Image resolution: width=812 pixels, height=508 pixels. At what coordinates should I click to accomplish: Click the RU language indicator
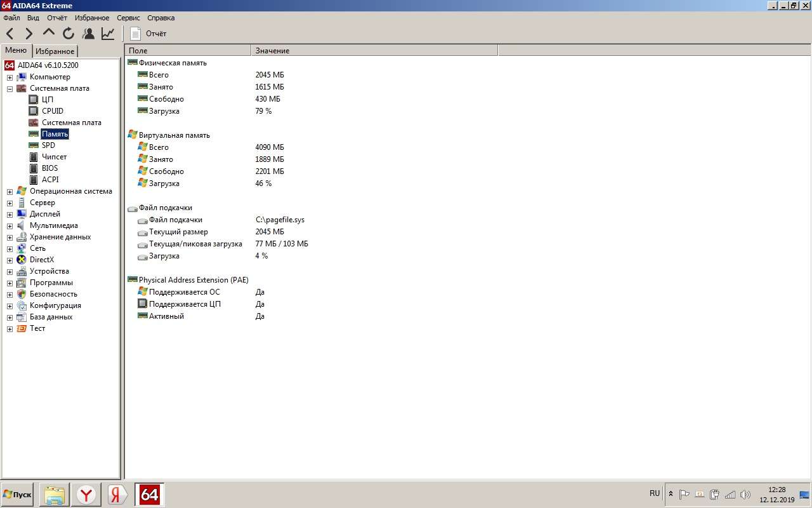pos(655,493)
